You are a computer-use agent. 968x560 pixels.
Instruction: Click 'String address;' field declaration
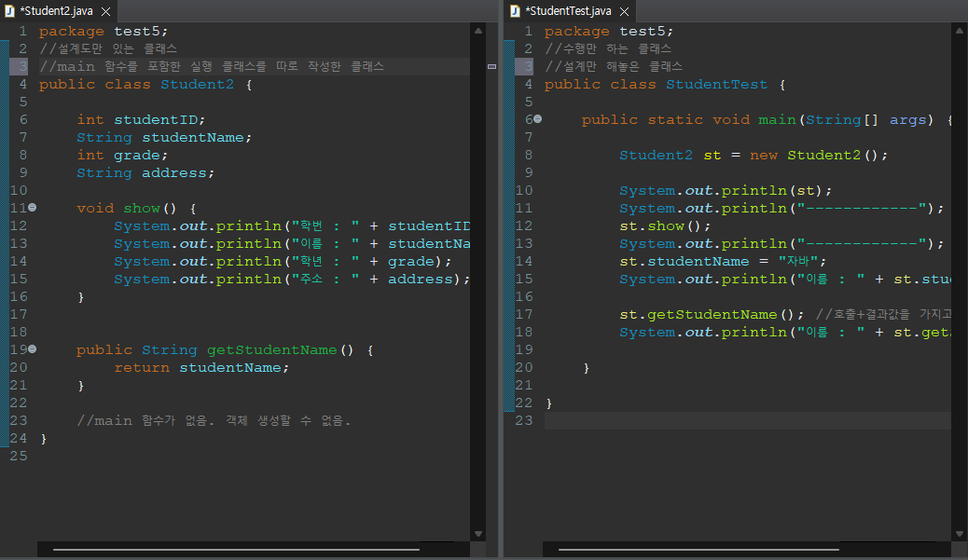click(x=145, y=172)
